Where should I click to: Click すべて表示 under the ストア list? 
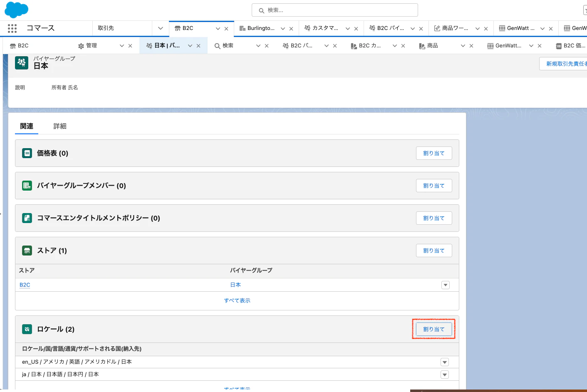tap(237, 300)
